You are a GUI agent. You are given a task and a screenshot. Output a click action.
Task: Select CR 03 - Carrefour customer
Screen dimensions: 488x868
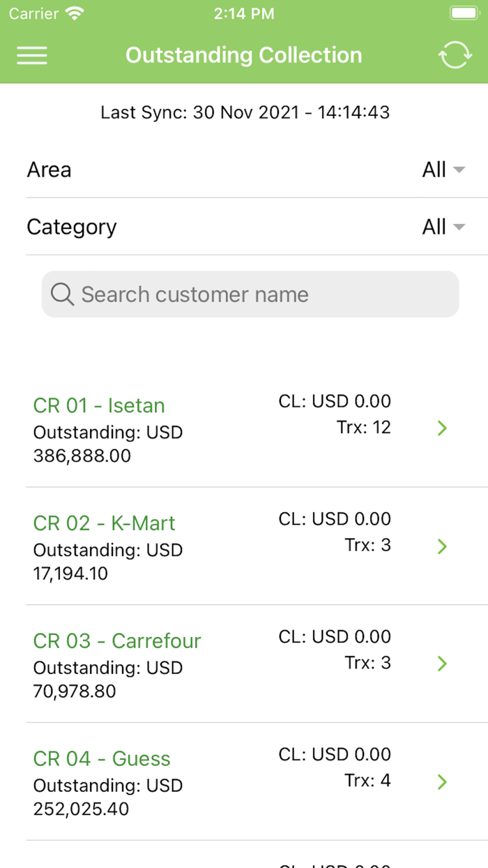117,641
